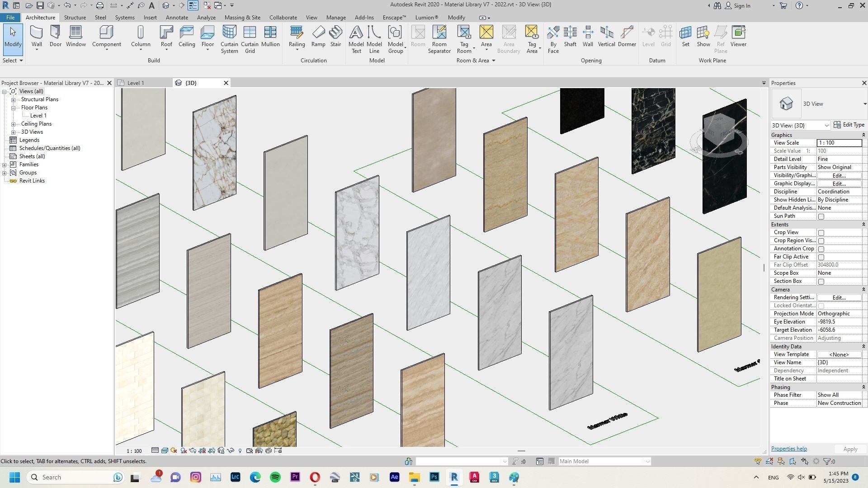Switch to the Manage ribbon tab
868x488 pixels.
pyautogui.click(x=335, y=17)
